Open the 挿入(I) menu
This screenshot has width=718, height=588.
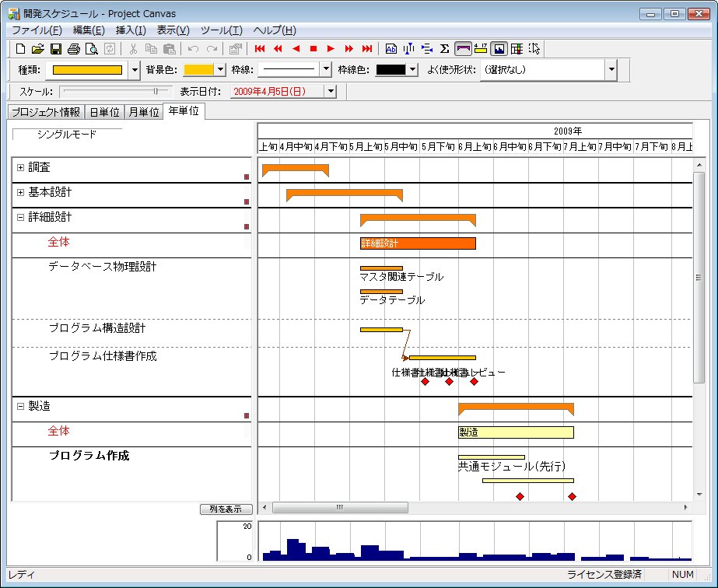coord(130,30)
